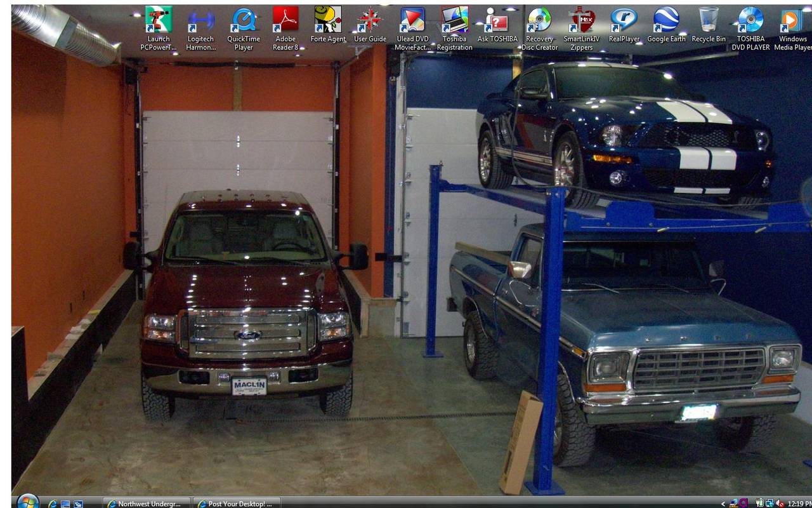Switch to Northwest Undergr... taskbar window
This screenshot has height=508, width=812.
pos(145,504)
